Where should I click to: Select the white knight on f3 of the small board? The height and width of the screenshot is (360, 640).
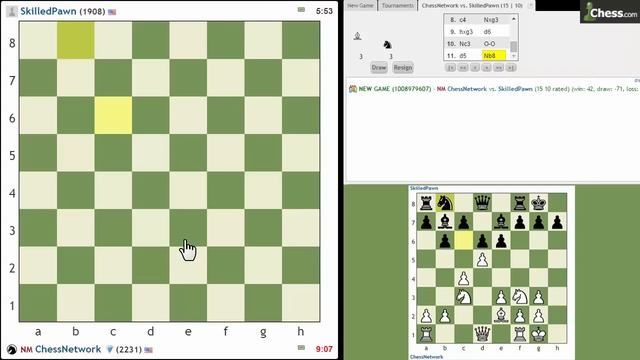tap(520, 297)
